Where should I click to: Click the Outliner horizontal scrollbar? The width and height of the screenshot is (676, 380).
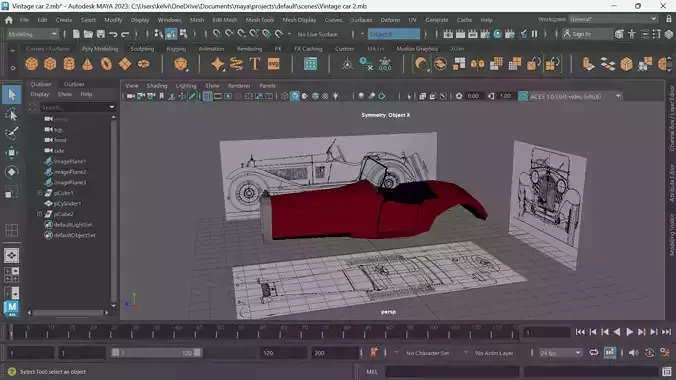(68, 312)
